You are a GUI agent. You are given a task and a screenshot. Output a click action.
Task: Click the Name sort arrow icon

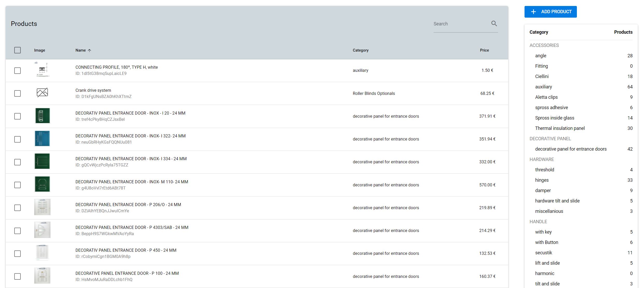(89, 51)
